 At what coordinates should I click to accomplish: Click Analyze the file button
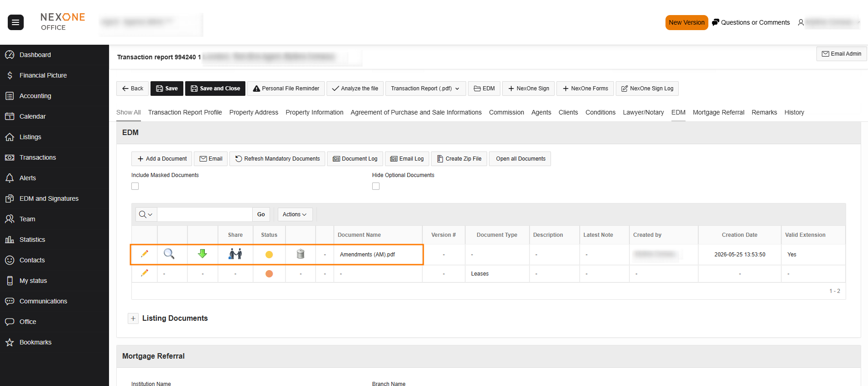[x=355, y=89]
